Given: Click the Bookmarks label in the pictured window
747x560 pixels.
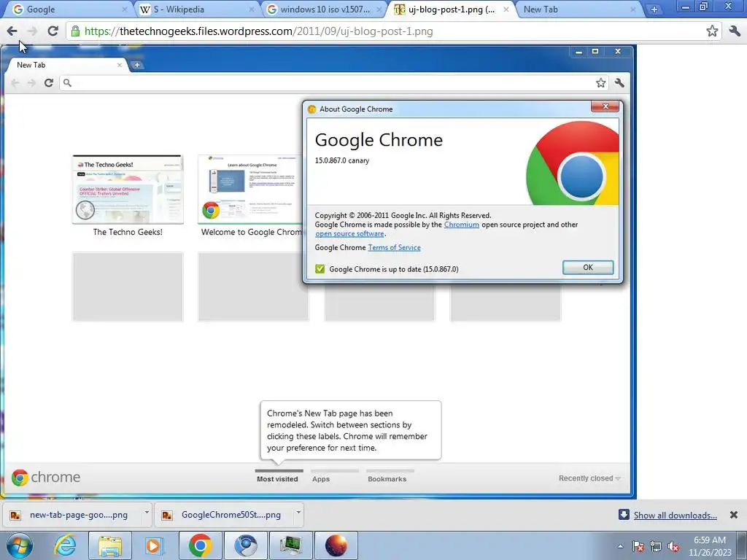Looking at the screenshot, I should pyautogui.click(x=387, y=479).
